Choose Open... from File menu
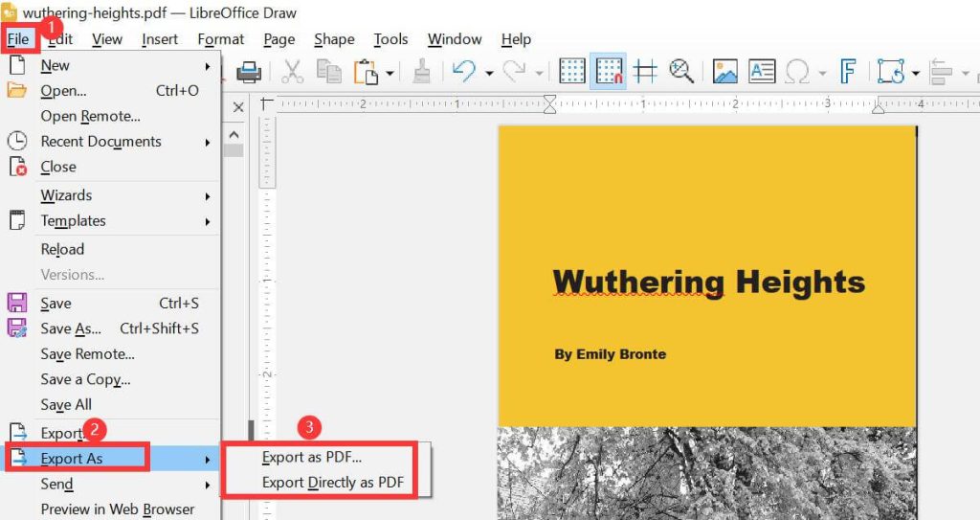 111,91
